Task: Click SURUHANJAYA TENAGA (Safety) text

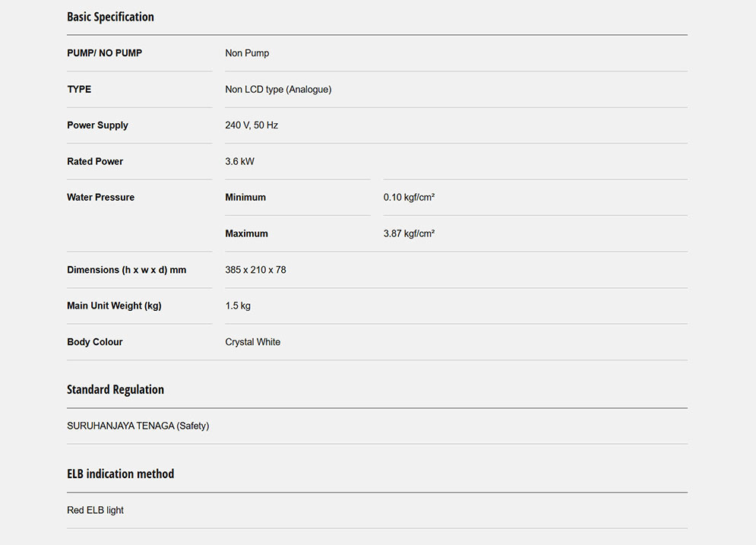Action: click(138, 426)
